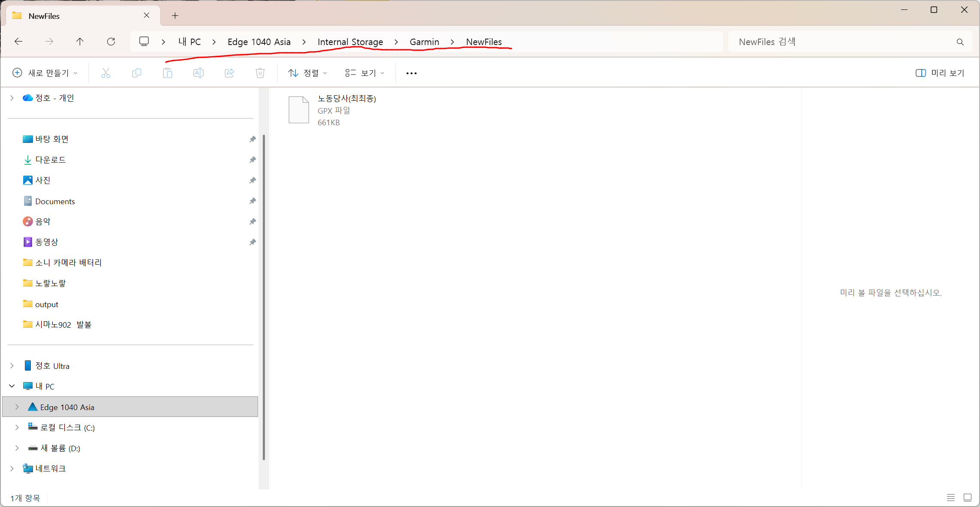The width and height of the screenshot is (980, 507).
Task: Click the Paste clipboard icon
Action: 168,73
